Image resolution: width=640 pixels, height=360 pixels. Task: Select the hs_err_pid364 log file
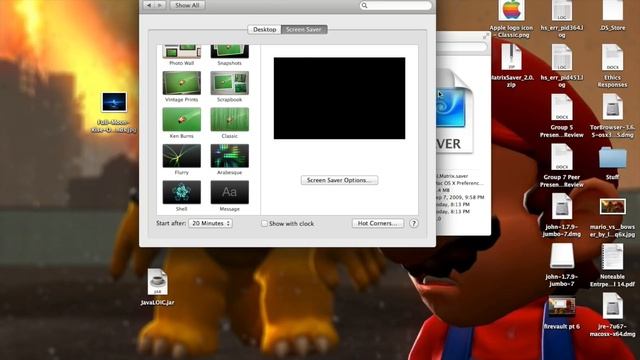pos(562,11)
